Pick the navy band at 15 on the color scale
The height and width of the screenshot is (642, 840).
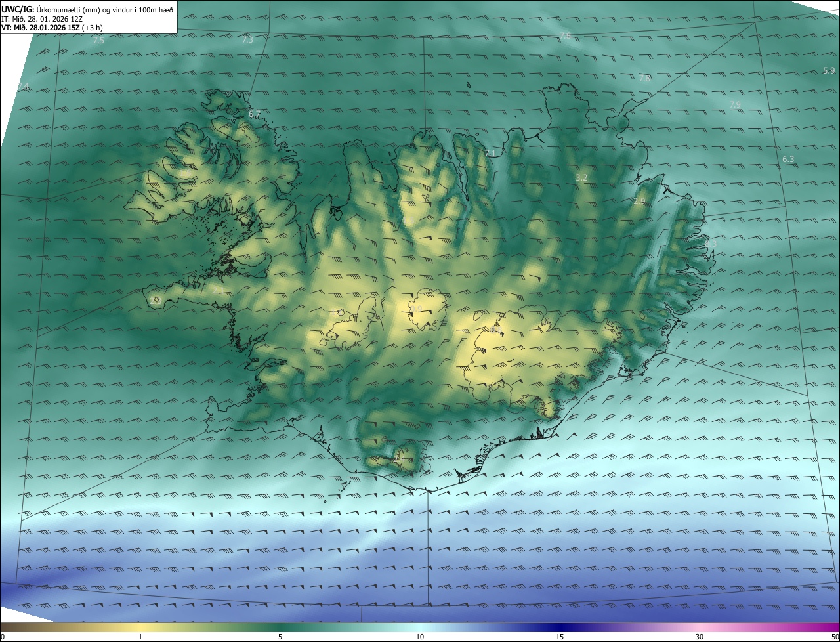coord(560,627)
